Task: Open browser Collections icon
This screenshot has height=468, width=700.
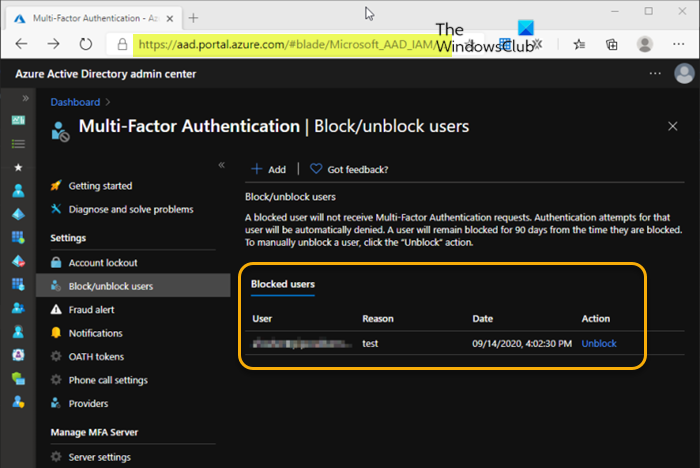Action: (612, 44)
